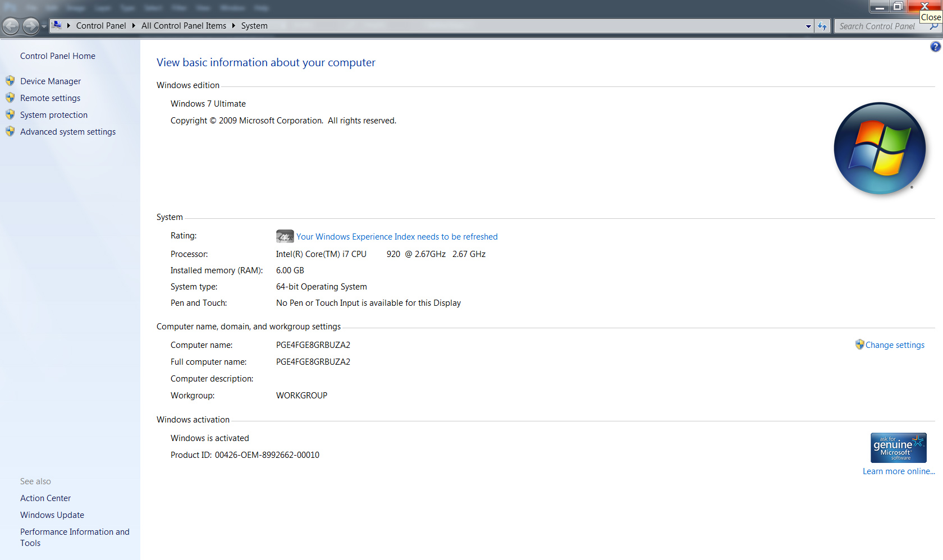Click the 6.00 GB installed memory value
943x560 pixels.
coord(290,270)
